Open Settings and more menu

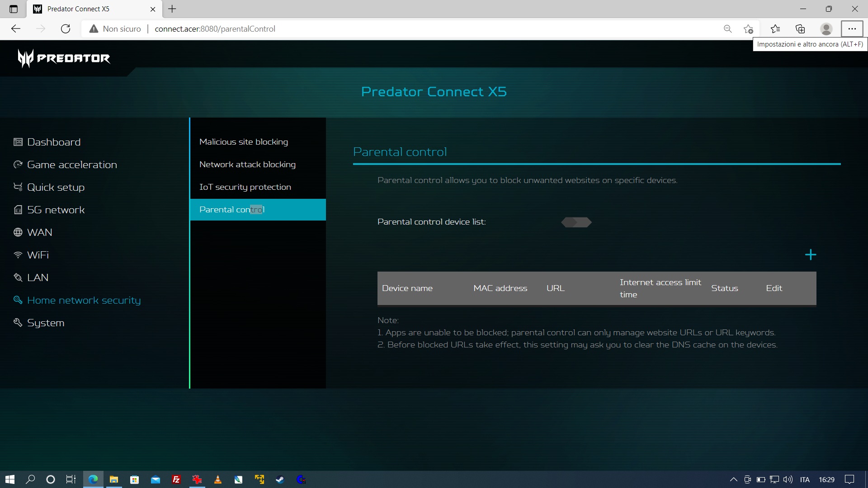click(852, 29)
